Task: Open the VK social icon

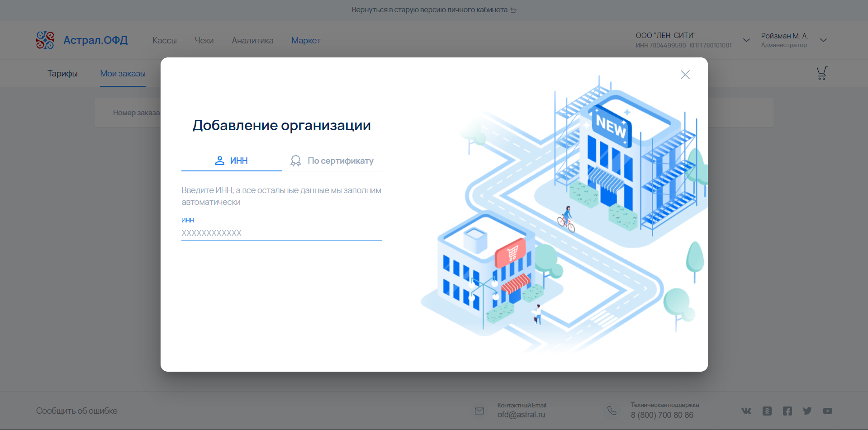Action: point(746,411)
